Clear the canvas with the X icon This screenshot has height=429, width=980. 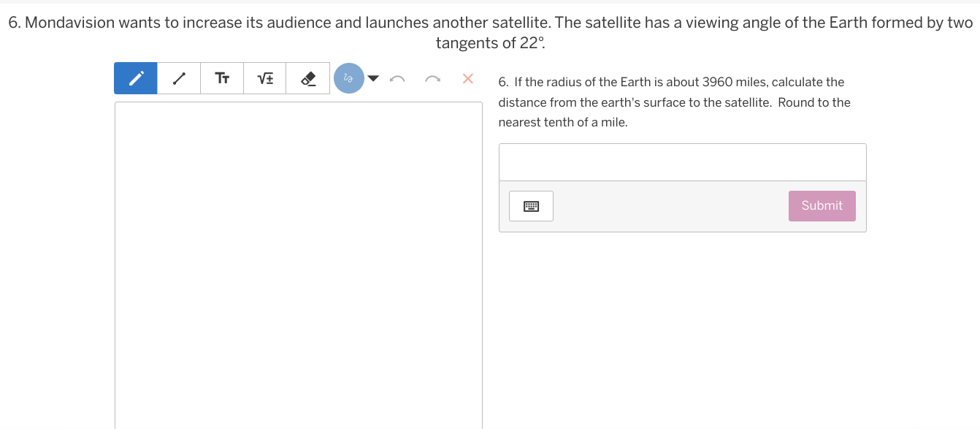pos(468,78)
